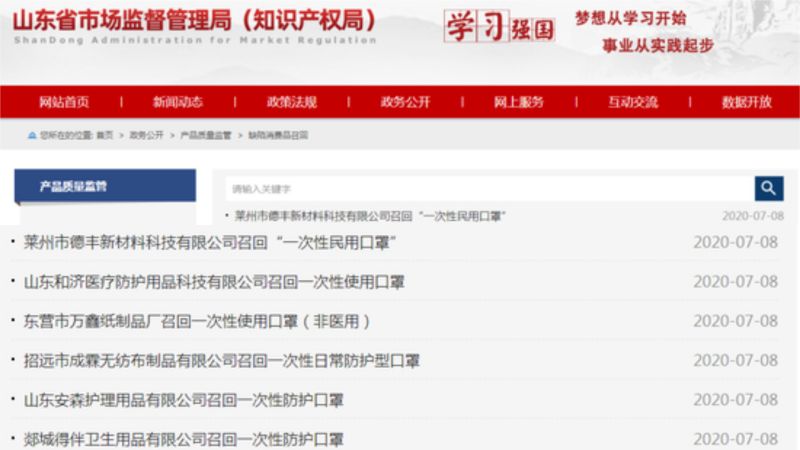Open 新闻动态 navigation item

pos(178,102)
